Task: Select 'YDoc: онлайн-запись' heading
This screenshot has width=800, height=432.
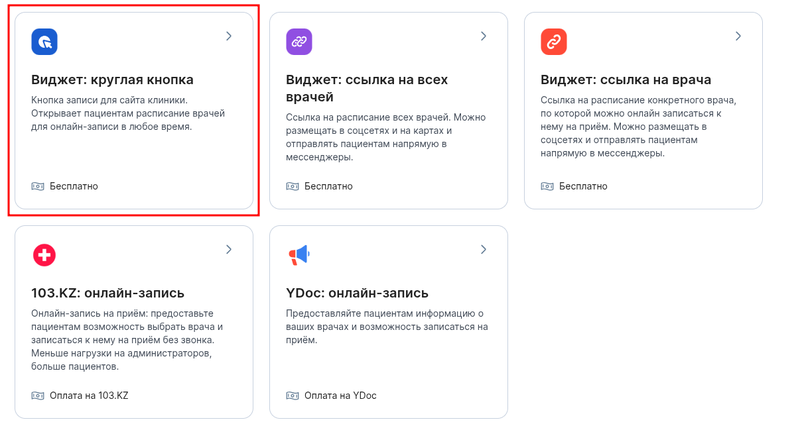Action: 357,293
